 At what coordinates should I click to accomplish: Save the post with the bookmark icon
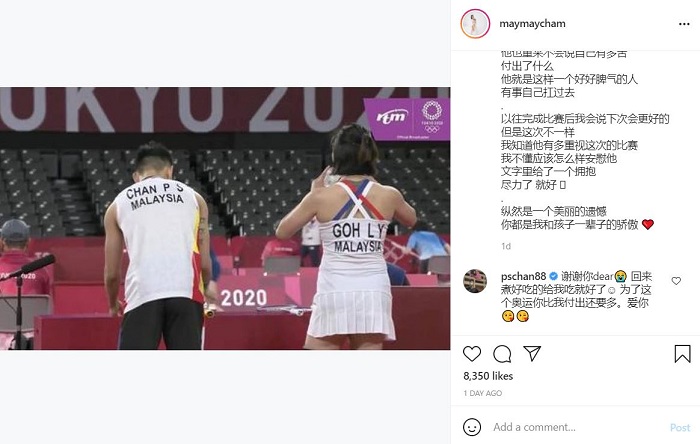(682, 354)
